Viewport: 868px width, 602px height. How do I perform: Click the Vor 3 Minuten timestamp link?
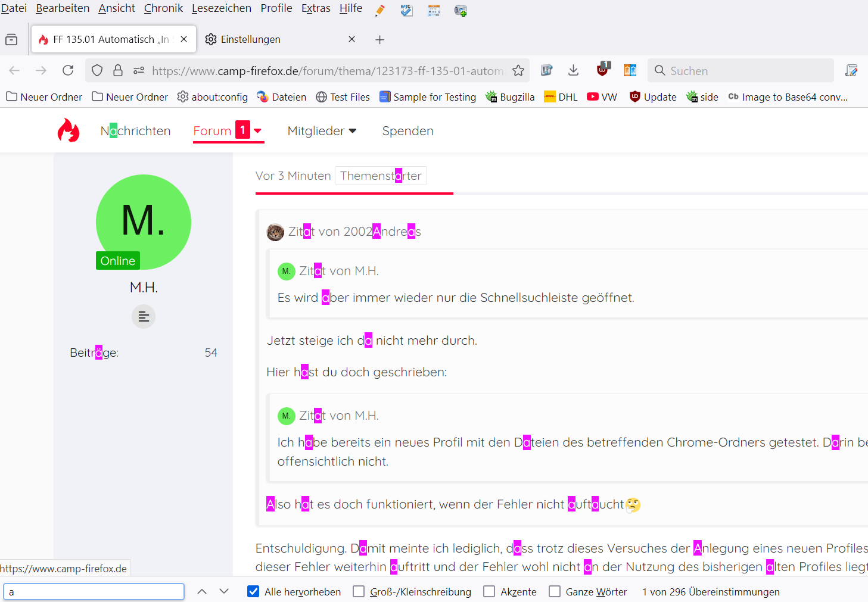click(293, 176)
